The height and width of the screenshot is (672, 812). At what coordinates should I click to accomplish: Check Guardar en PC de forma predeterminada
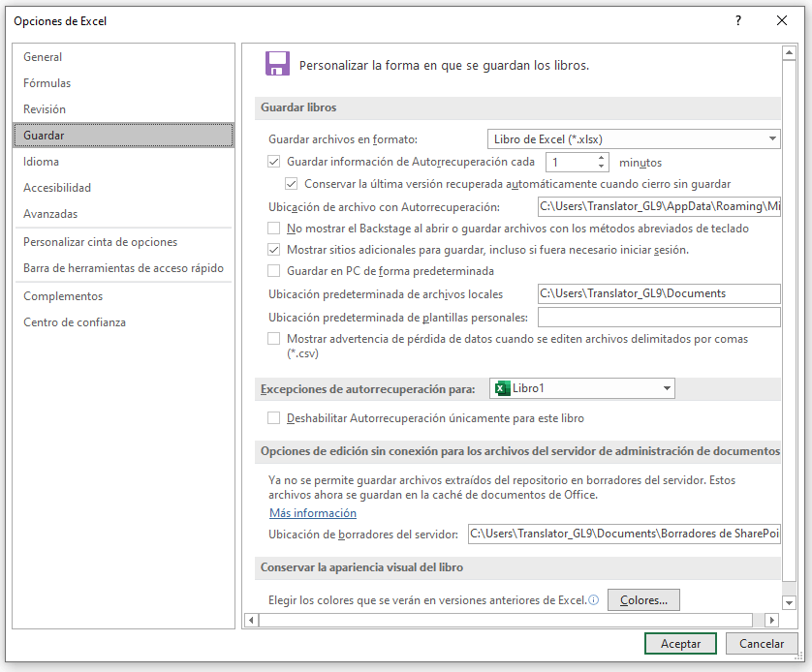click(x=274, y=271)
